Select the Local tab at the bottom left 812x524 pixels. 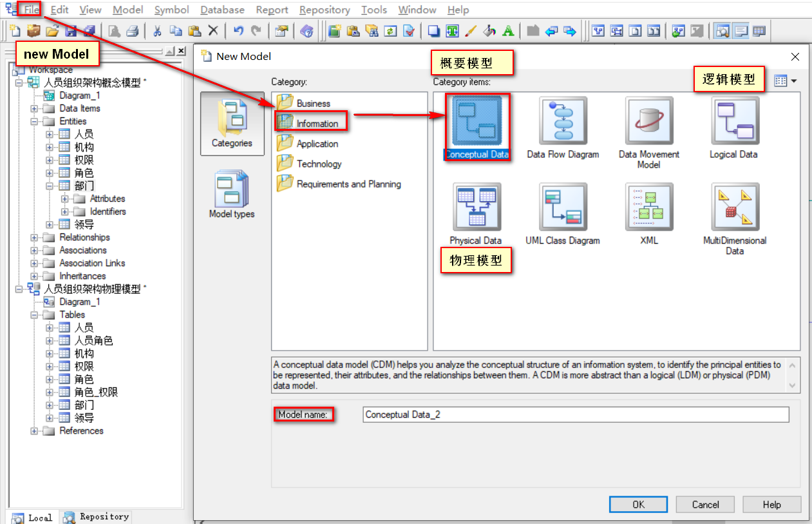tap(32, 518)
